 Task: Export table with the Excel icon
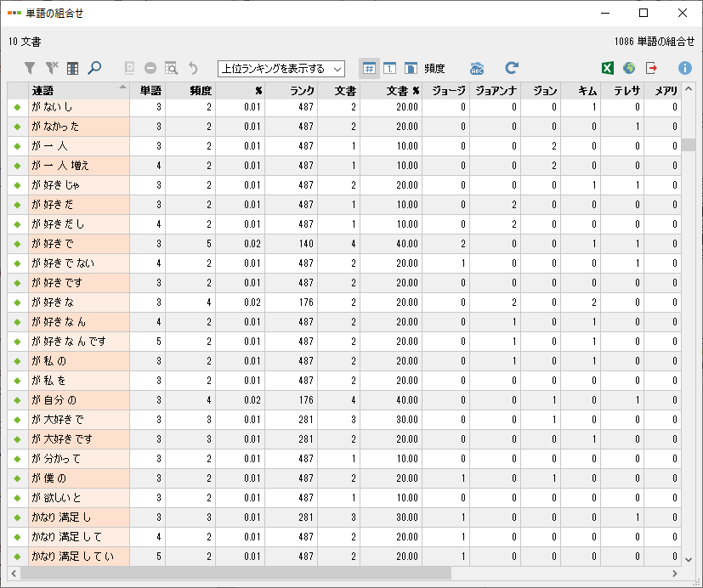(608, 68)
